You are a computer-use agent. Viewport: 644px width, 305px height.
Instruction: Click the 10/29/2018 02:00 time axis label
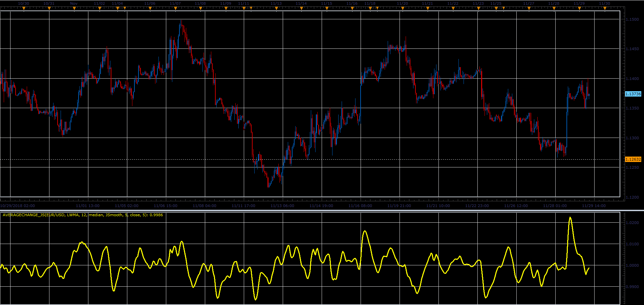coord(17,206)
